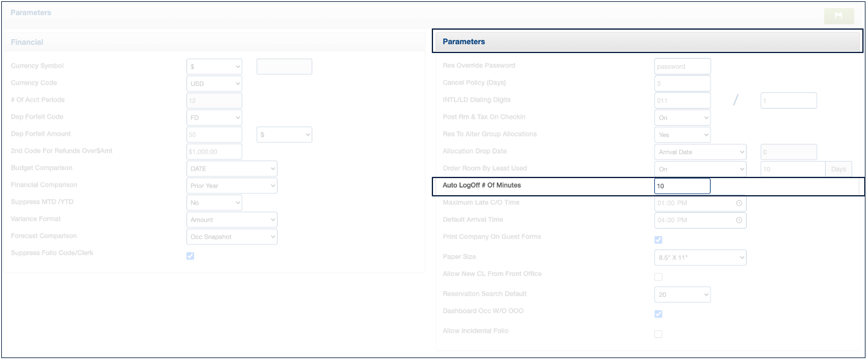
Task: Toggle Print Company On Guest Forms checkbox
Action: 658,240
